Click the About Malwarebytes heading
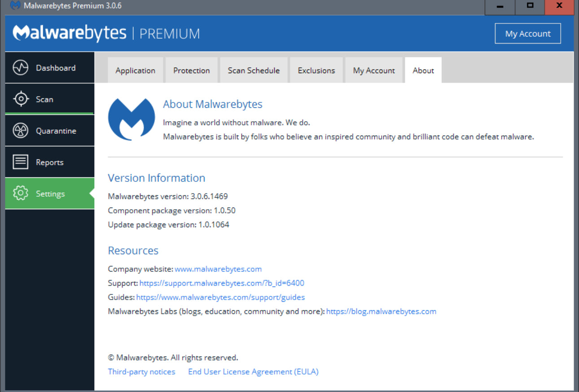The height and width of the screenshot is (392, 579). 213,104
